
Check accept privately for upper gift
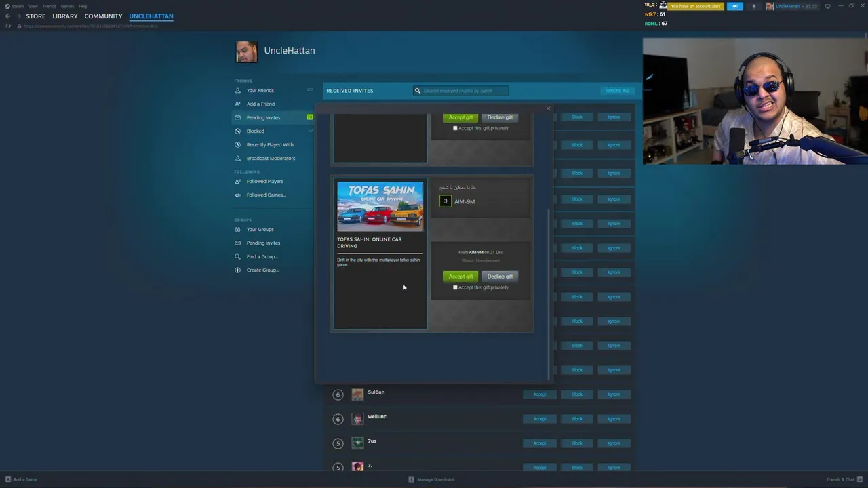(x=455, y=128)
